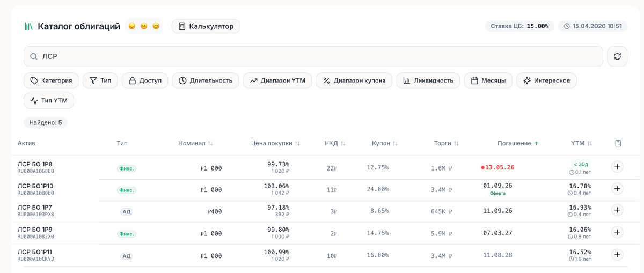Open the Тип filter
The width and height of the screenshot is (644, 273).
click(100, 80)
